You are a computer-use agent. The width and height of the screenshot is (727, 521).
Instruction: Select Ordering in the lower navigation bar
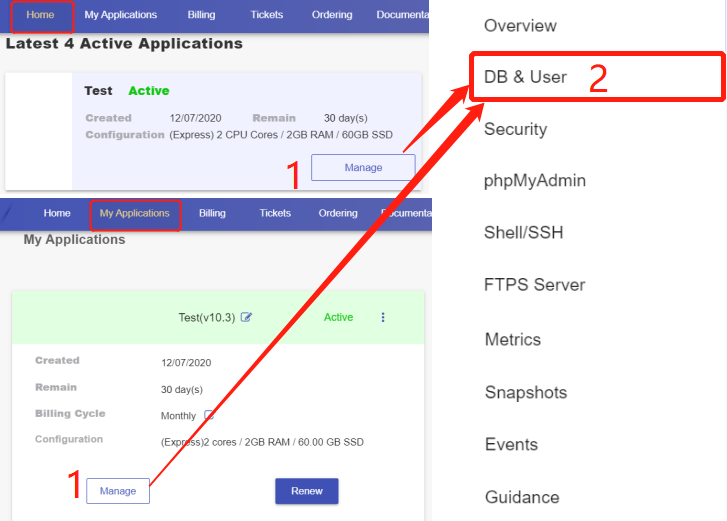338,213
